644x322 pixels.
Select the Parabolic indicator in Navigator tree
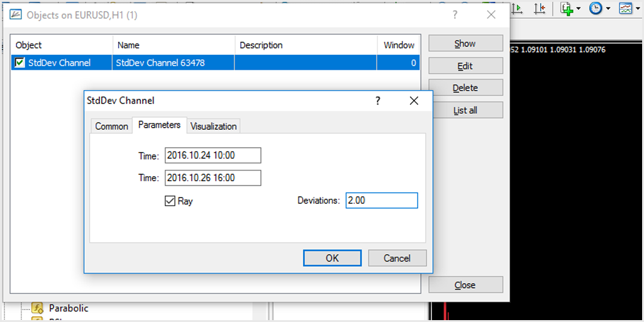tap(69, 308)
